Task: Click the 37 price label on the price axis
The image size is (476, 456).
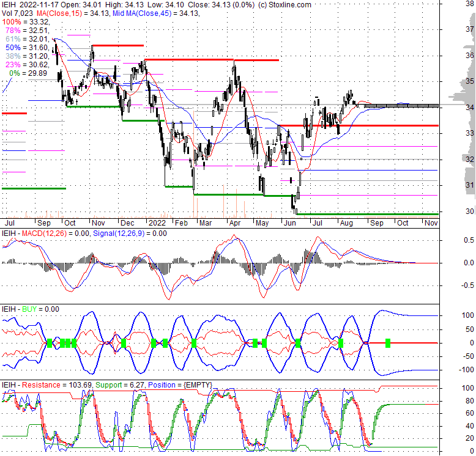Action: (470, 29)
